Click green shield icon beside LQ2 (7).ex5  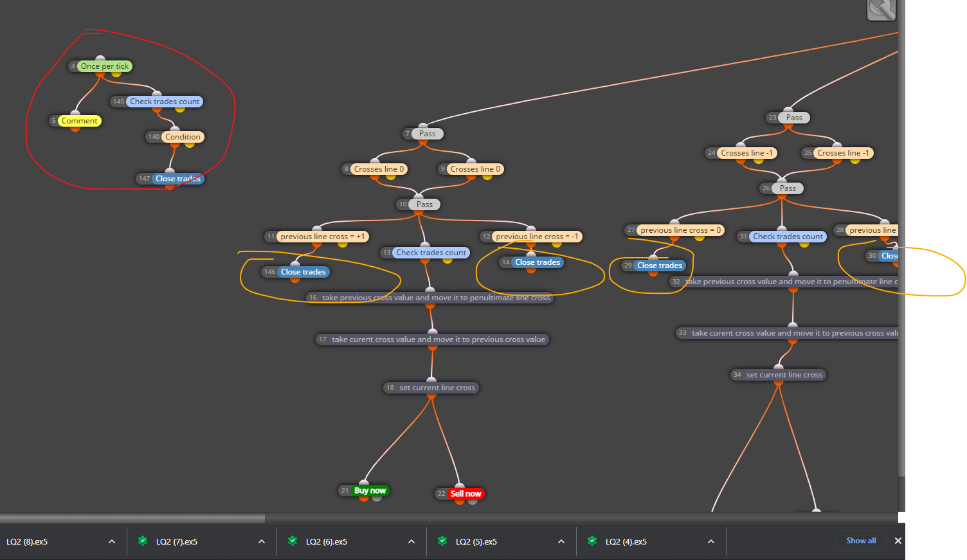[x=143, y=541]
